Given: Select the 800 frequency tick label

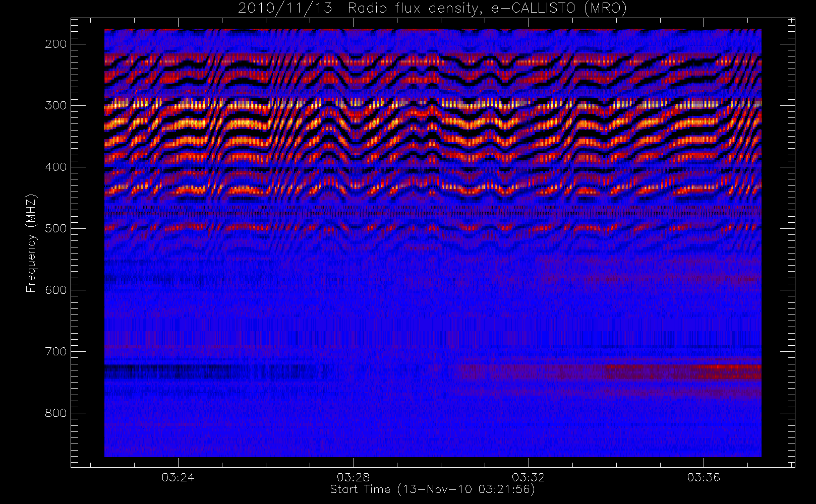Looking at the screenshot, I should [x=55, y=413].
